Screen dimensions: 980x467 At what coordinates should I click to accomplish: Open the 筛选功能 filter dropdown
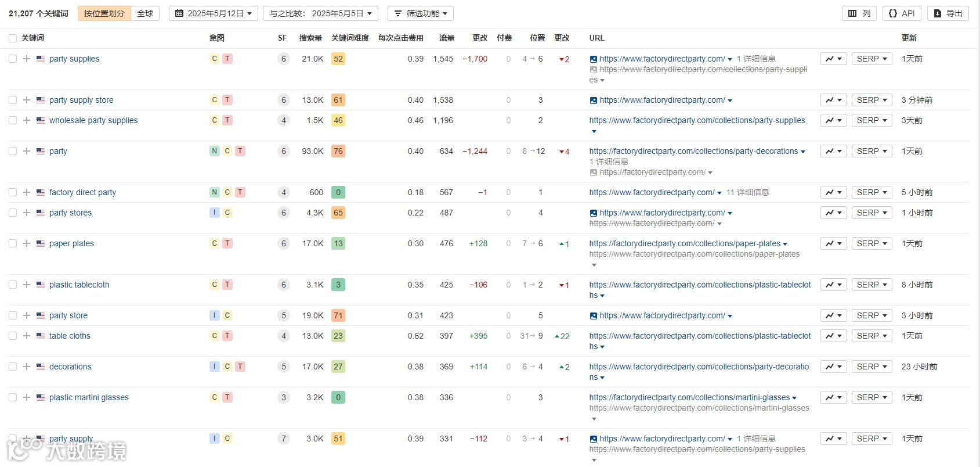tap(421, 13)
